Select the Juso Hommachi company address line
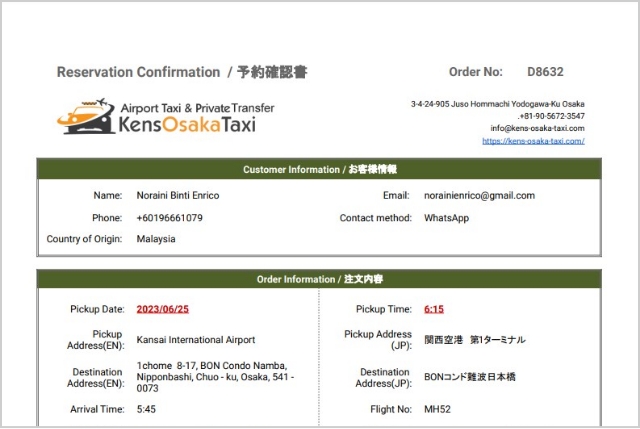This screenshot has height=429, width=640. coord(497,104)
